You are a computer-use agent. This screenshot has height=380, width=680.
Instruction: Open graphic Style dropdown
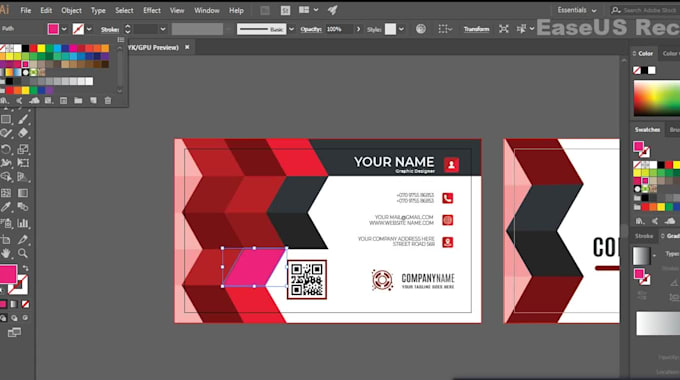click(x=401, y=29)
